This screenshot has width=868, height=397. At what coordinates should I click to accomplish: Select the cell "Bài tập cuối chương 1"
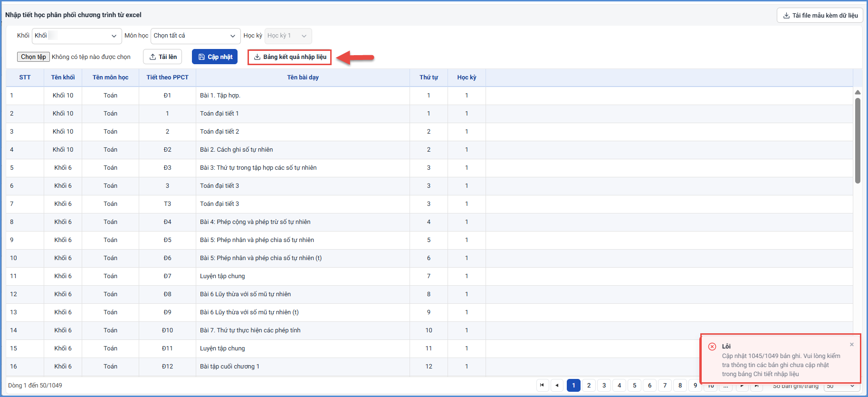[303, 367]
